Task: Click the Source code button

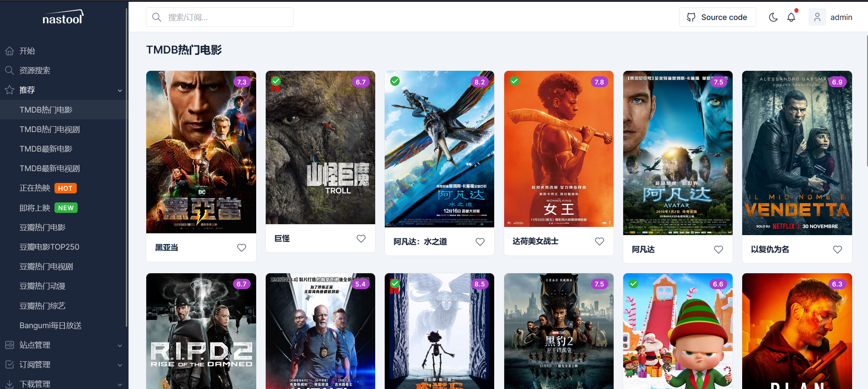Action: pyautogui.click(x=717, y=17)
